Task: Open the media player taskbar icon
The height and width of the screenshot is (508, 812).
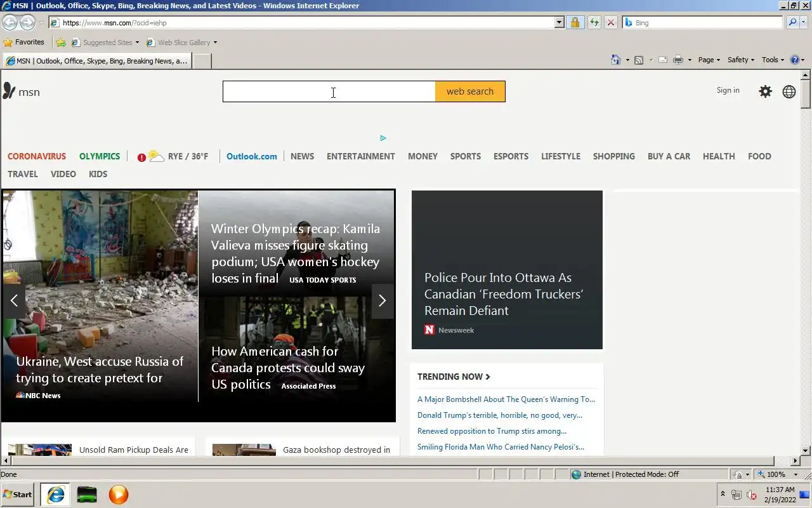Action: [x=118, y=494]
